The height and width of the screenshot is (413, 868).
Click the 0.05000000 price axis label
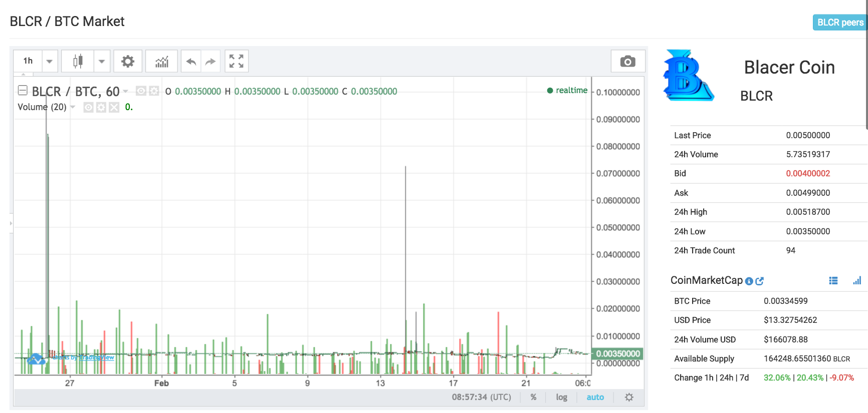pos(618,227)
